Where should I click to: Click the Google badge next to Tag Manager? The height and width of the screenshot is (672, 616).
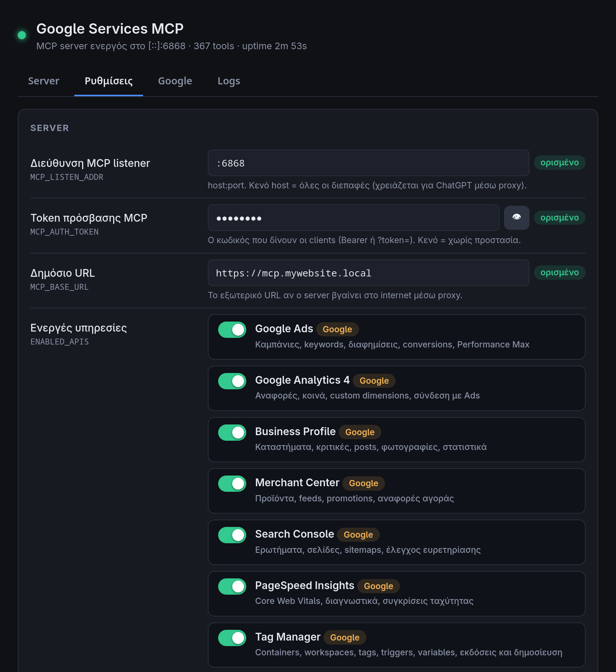[x=345, y=638]
